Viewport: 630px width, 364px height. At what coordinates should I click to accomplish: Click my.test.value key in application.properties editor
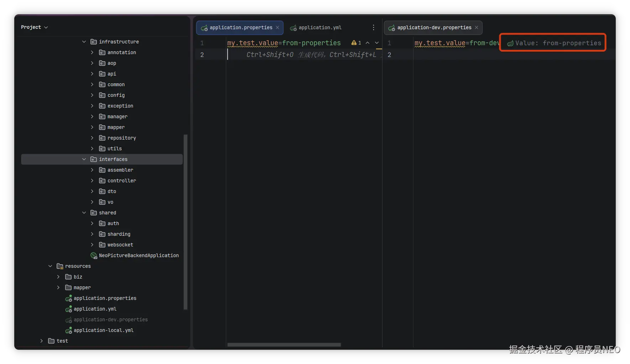click(252, 43)
